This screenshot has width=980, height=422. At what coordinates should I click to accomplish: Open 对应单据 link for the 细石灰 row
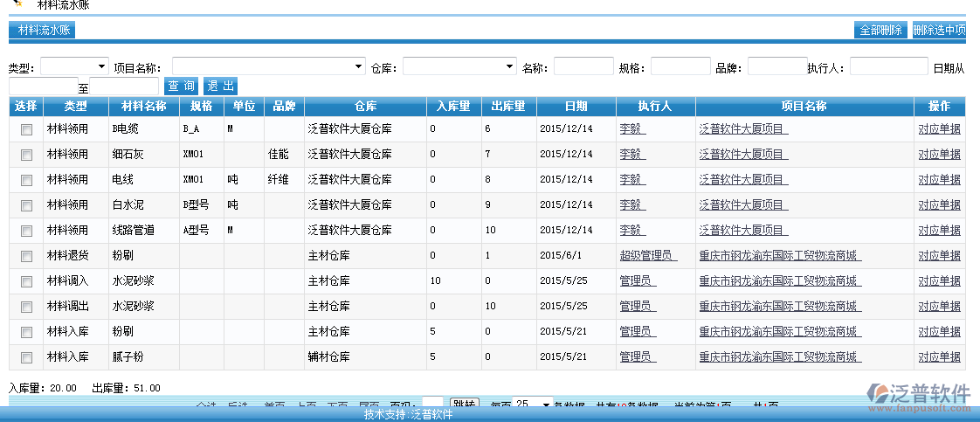coord(939,155)
